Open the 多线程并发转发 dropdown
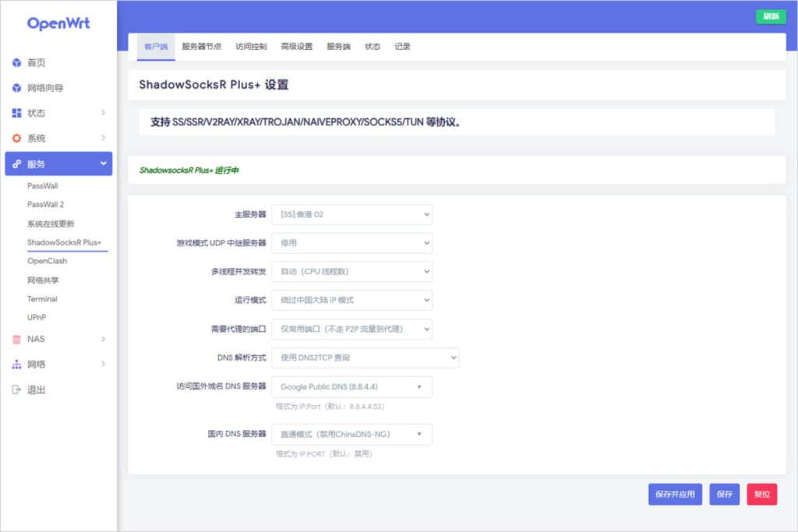798x532 pixels. pyautogui.click(x=352, y=272)
